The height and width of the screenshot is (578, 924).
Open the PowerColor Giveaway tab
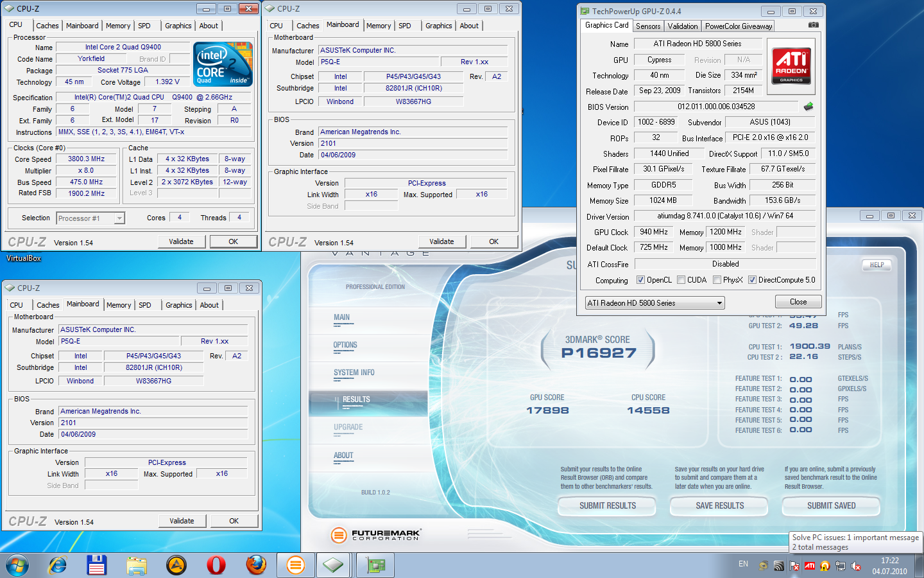tap(739, 26)
